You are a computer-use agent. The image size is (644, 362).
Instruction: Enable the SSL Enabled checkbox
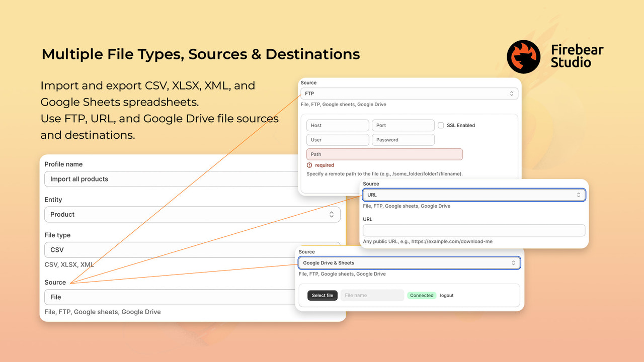click(441, 125)
